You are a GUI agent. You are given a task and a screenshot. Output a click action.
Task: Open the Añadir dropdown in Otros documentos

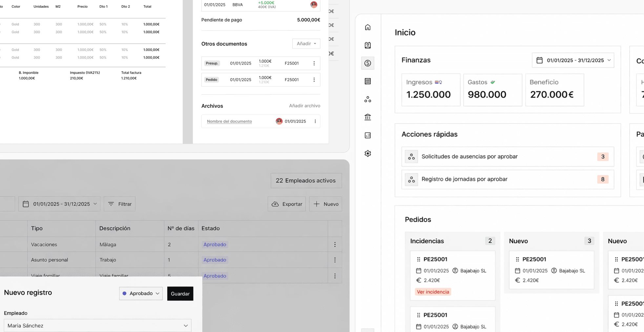coord(306,44)
